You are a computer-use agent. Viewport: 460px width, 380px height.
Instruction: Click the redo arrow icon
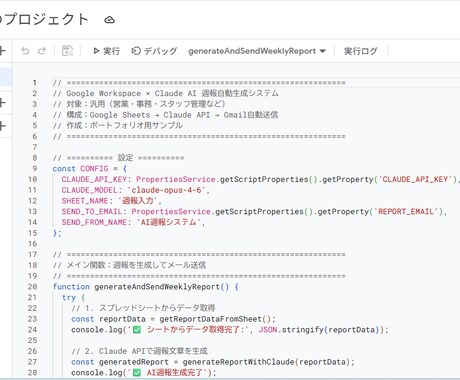pos(42,51)
